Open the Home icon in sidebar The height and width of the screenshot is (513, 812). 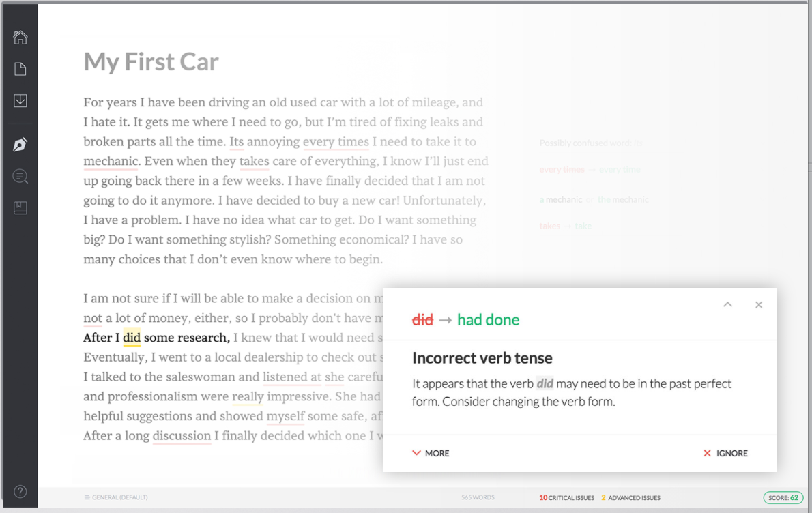click(x=20, y=38)
